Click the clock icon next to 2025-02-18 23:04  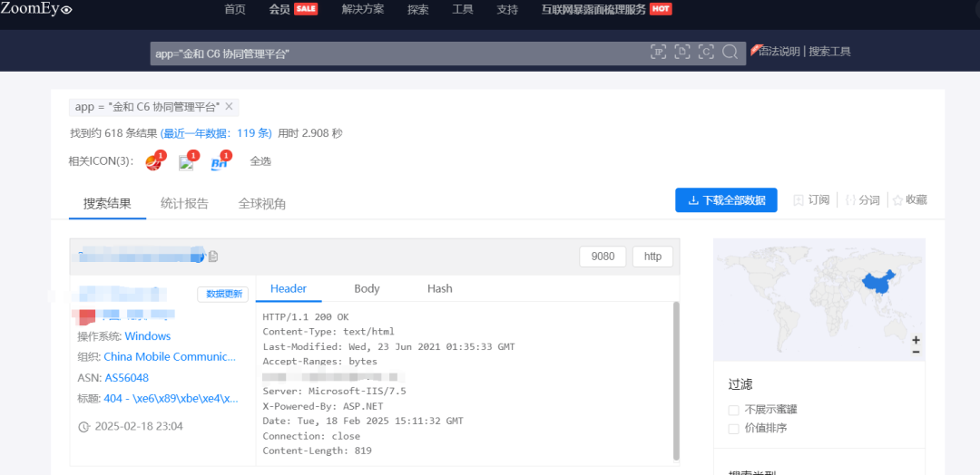(x=83, y=427)
